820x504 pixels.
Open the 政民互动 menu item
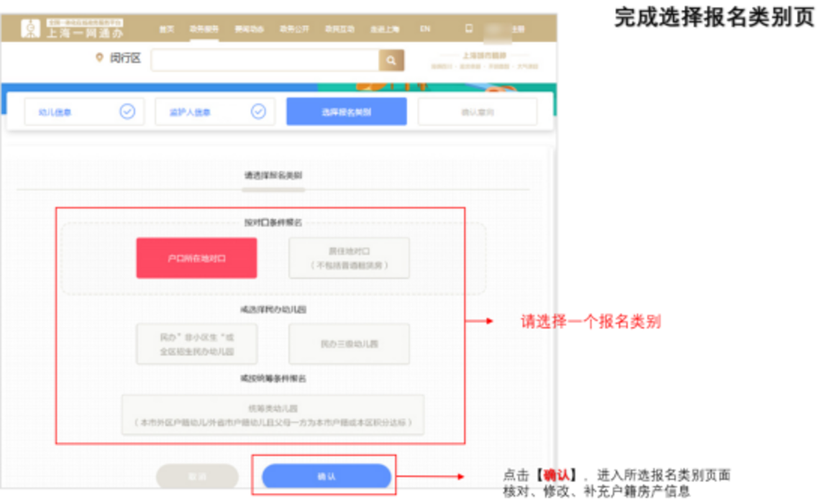pos(338,27)
